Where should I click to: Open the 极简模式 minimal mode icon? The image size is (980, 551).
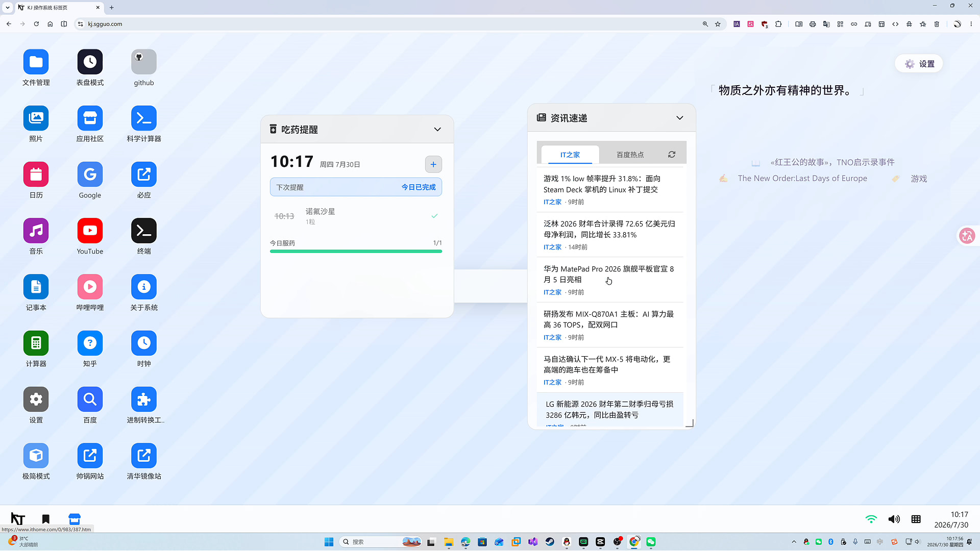click(36, 456)
